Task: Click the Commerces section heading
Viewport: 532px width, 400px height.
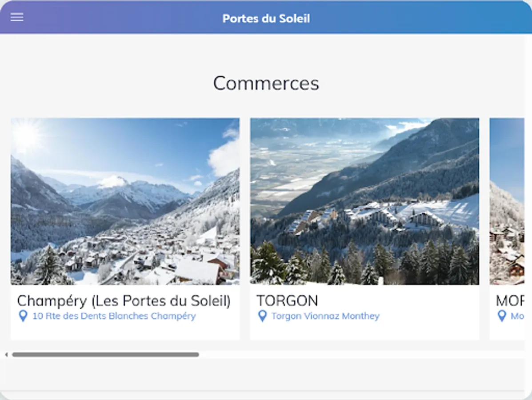Action: 266,84
